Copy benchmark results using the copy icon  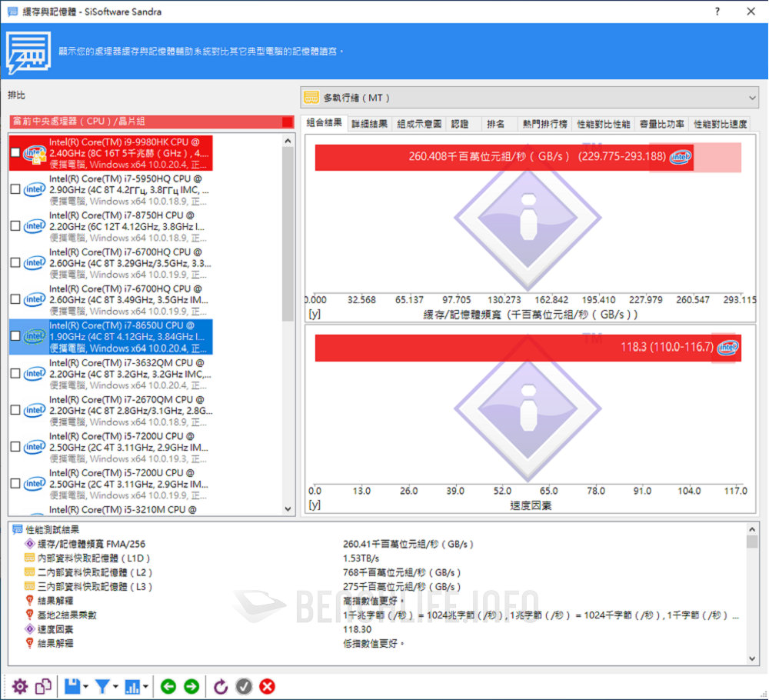tap(43, 686)
